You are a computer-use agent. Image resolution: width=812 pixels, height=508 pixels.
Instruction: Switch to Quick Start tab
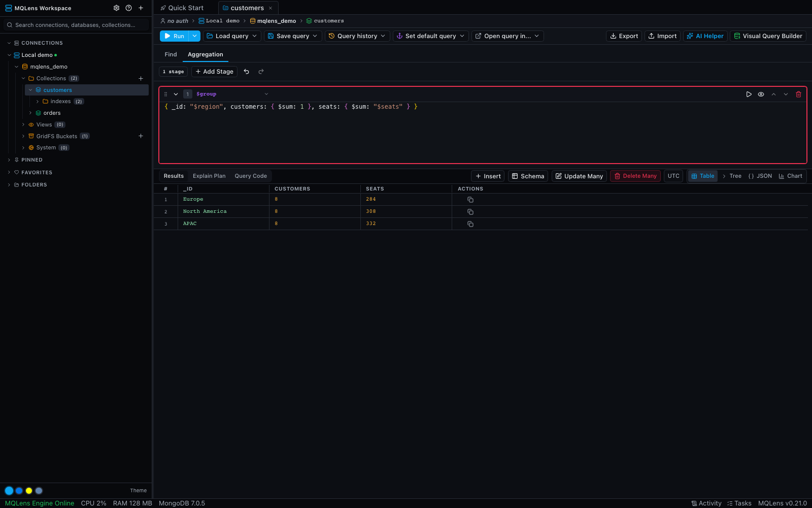tap(182, 8)
